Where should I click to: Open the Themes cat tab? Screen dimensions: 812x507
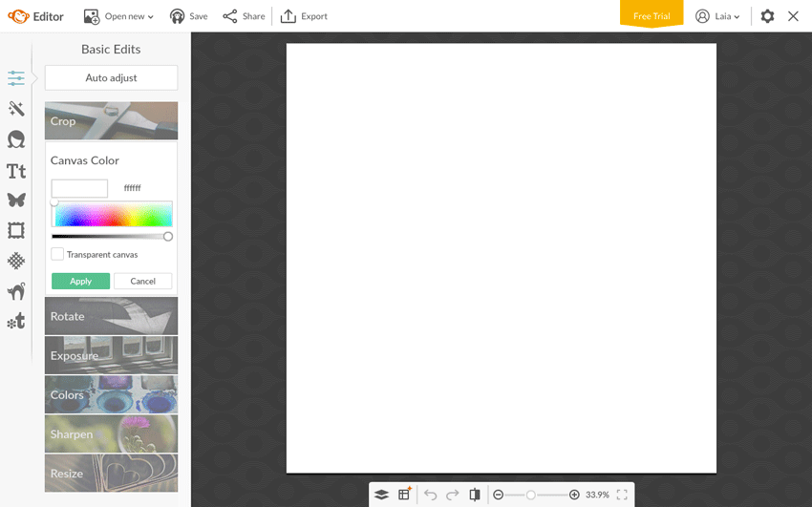[16, 291]
